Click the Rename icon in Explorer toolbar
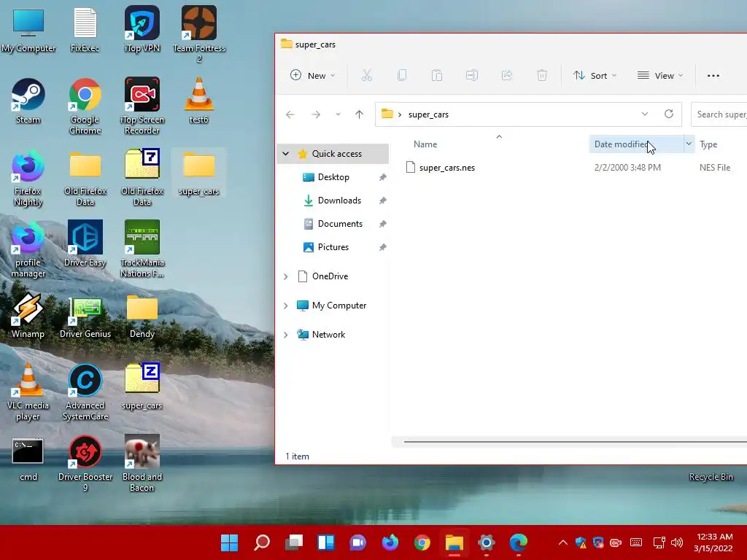The image size is (747, 560). (472, 75)
